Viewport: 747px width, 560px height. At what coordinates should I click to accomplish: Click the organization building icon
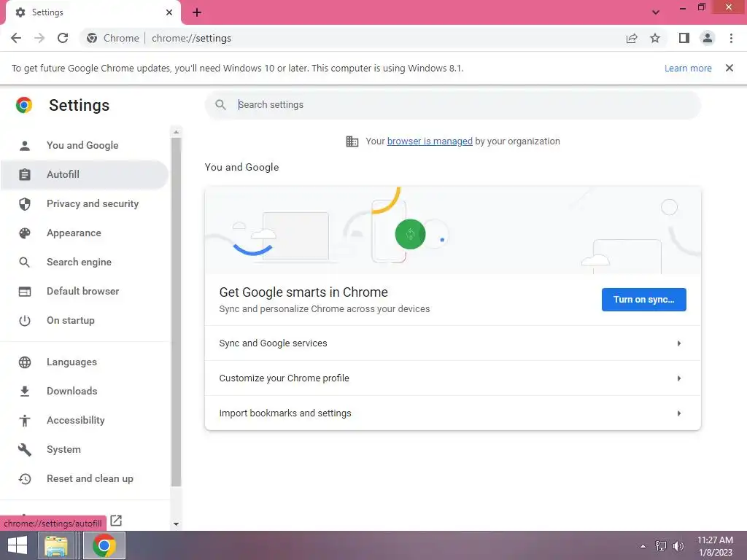352,141
